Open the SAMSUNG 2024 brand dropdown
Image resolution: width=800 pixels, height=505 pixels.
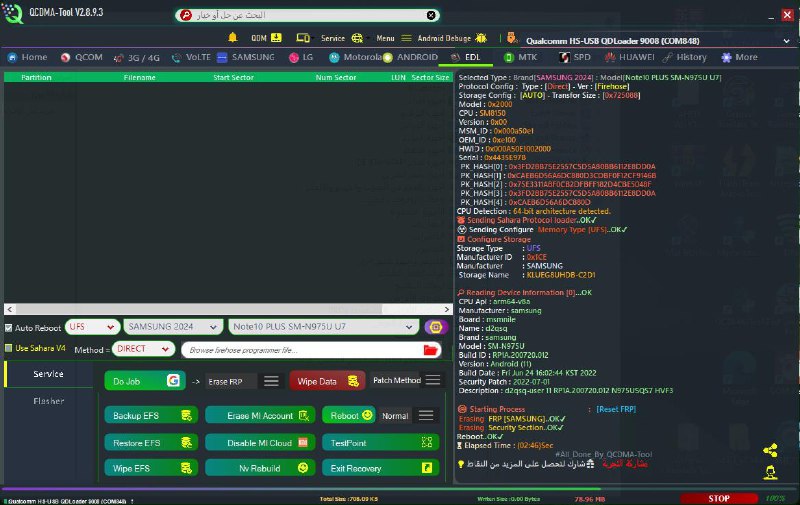[x=173, y=327]
